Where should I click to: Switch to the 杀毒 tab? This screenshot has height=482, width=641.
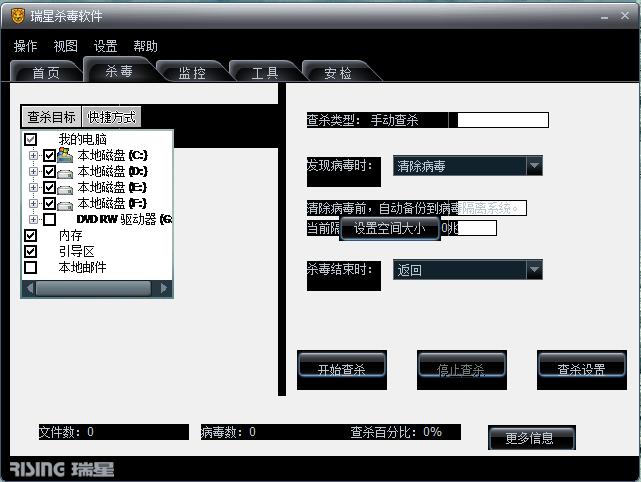click(x=119, y=71)
